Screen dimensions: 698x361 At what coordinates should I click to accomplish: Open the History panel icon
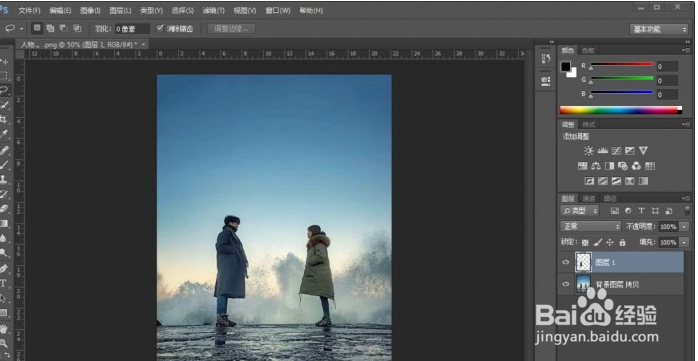coord(546,58)
